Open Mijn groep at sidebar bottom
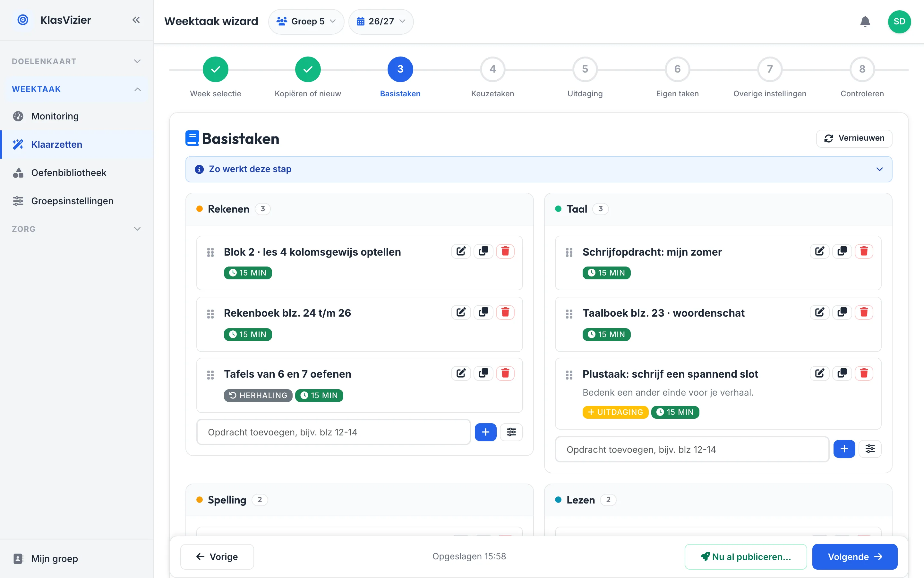 [x=76, y=558]
